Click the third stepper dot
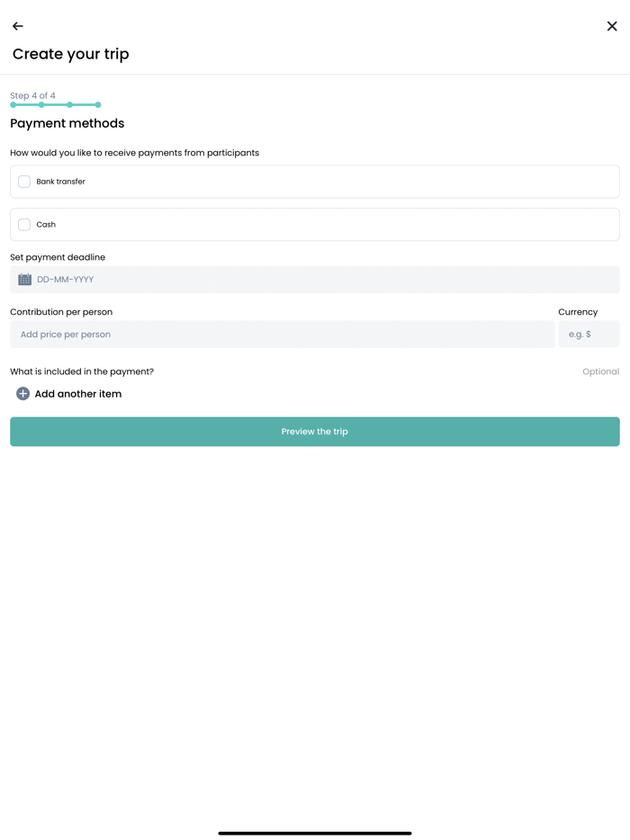This screenshot has width=630, height=840. (71, 104)
